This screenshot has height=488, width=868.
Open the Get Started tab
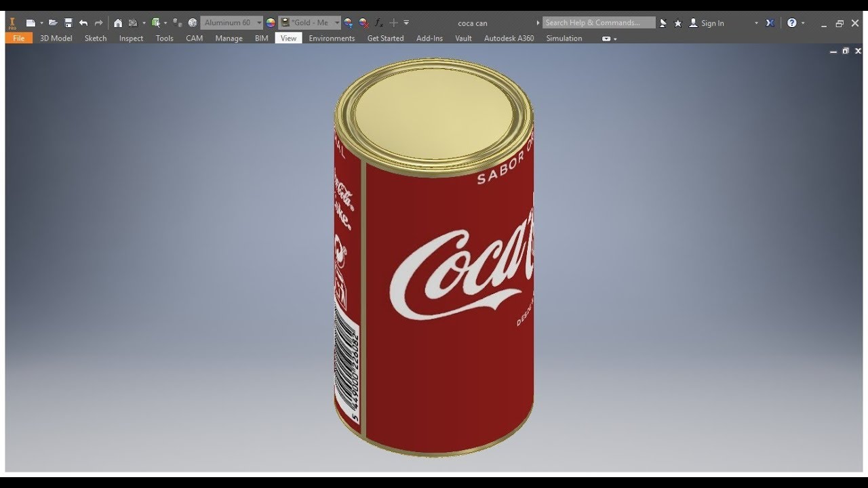(385, 39)
